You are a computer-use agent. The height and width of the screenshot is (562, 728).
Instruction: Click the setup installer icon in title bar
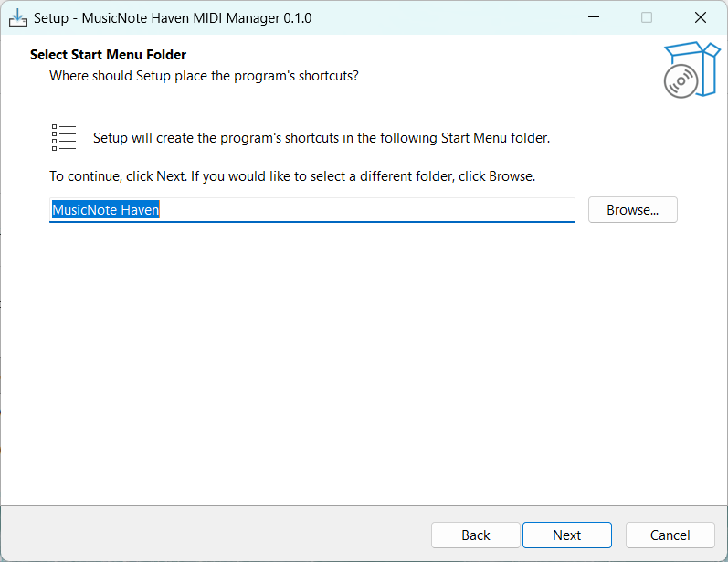pos(18,18)
